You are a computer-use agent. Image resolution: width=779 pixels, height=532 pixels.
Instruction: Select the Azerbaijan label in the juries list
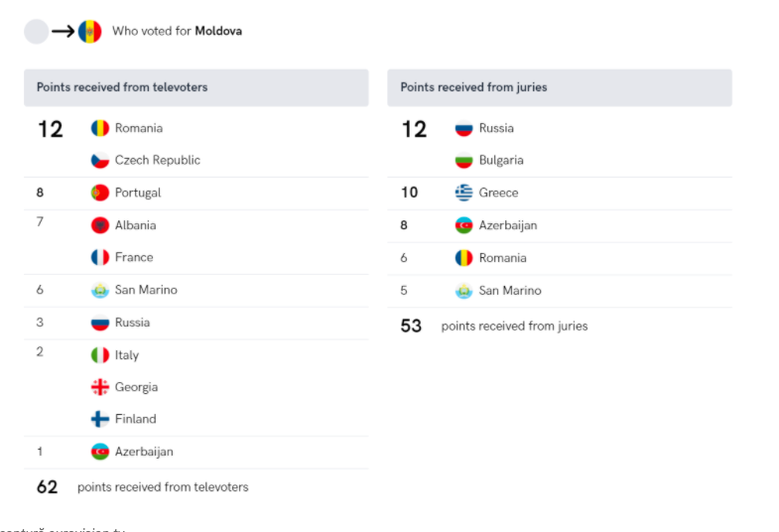[x=508, y=225]
